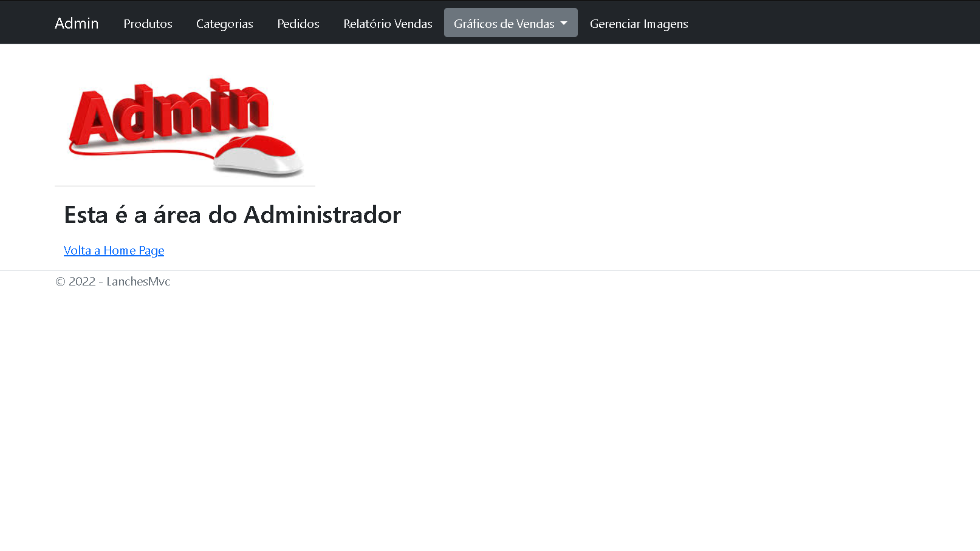This screenshot has height=551, width=980.
Task: Select Pedidos from the navbar
Action: point(298,24)
